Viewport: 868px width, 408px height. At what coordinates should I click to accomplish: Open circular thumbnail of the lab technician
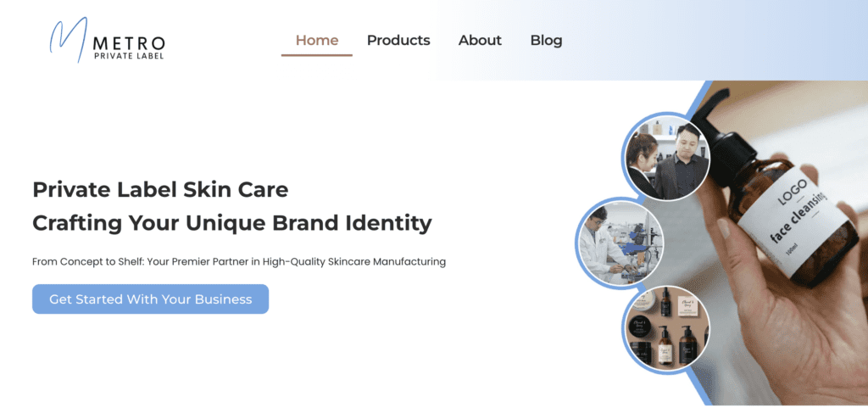pyautogui.click(x=619, y=243)
